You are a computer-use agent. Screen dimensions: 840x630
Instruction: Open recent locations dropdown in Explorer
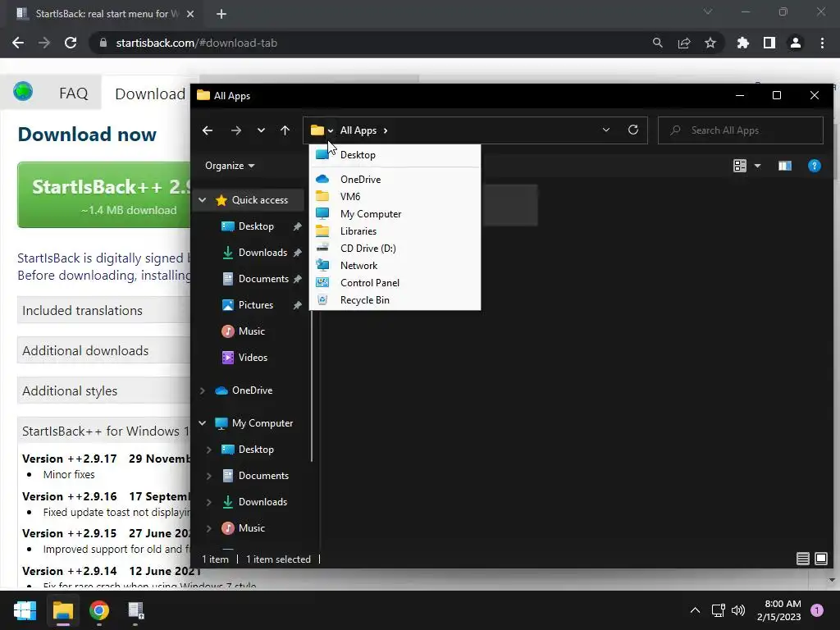pos(261,130)
